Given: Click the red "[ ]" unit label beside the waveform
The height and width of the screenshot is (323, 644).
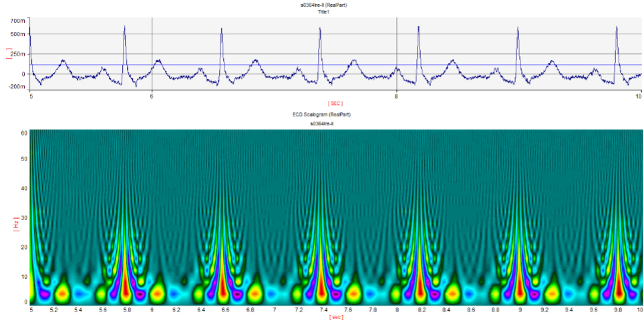Looking at the screenshot, I should [8, 53].
